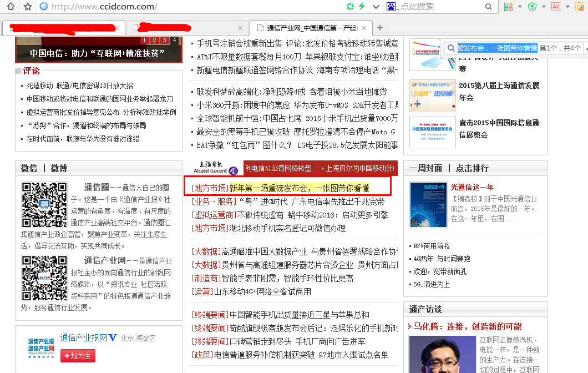Open the red Aa translate icon
The width and height of the screenshot is (588, 373).
pos(556,6)
